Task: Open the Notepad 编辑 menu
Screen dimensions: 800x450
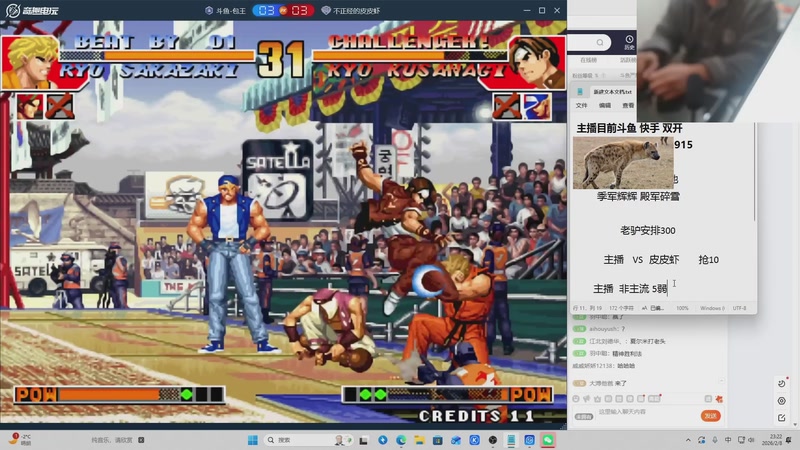Action: tap(605, 106)
